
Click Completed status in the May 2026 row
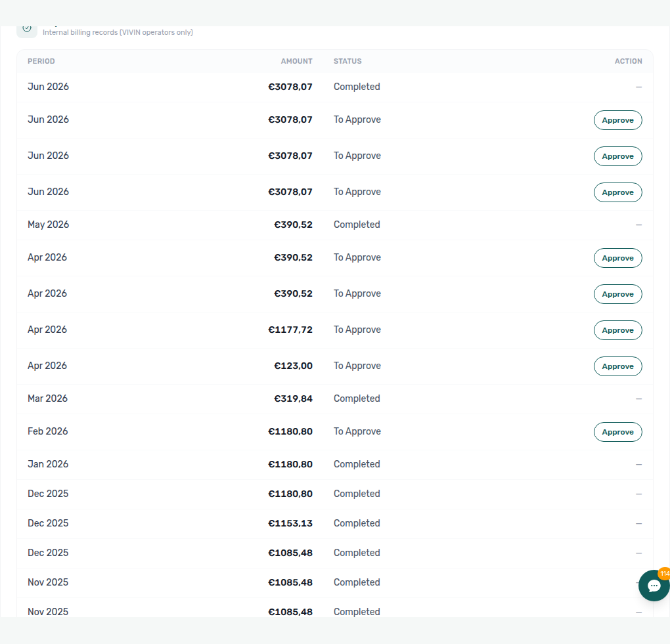pyautogui.click(x=357, y=225)
